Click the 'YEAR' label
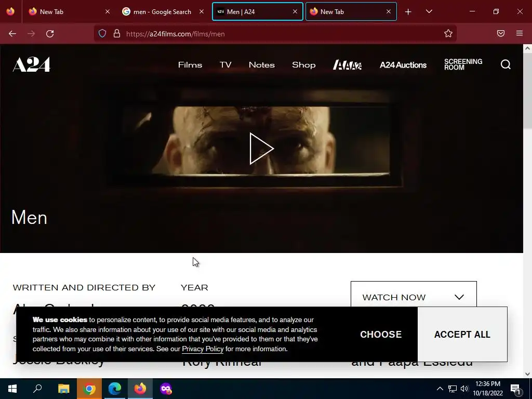532x399 pixels. tap(194, 288)
